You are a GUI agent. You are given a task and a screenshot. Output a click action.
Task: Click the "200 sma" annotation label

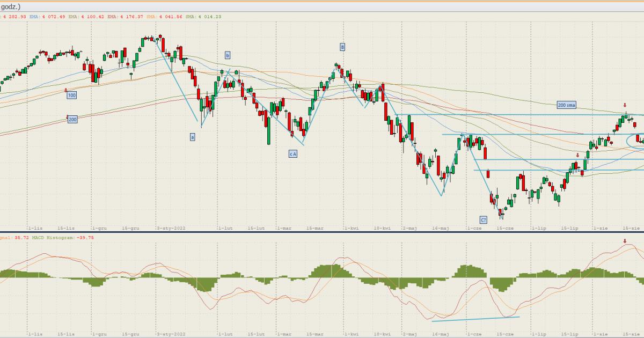click(566, 106)
